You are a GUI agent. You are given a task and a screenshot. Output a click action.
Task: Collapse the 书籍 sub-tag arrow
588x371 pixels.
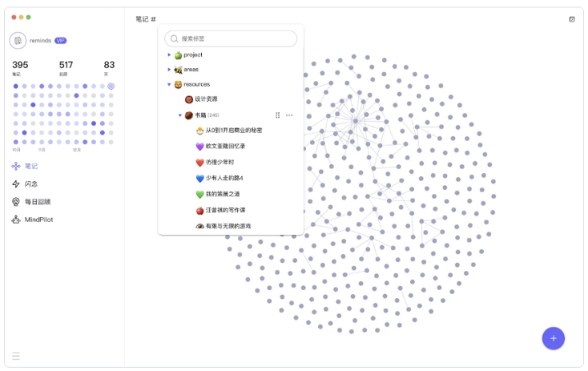tap(180, 115)
